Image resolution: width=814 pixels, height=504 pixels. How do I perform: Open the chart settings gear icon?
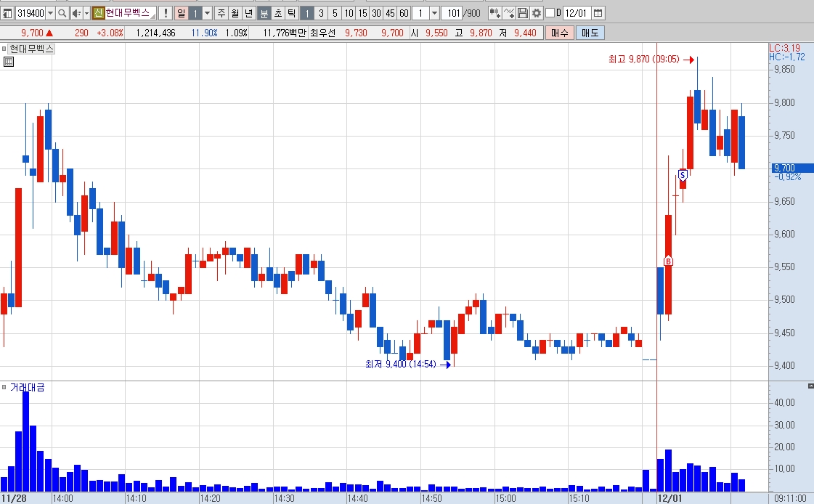tap(537, 13)
